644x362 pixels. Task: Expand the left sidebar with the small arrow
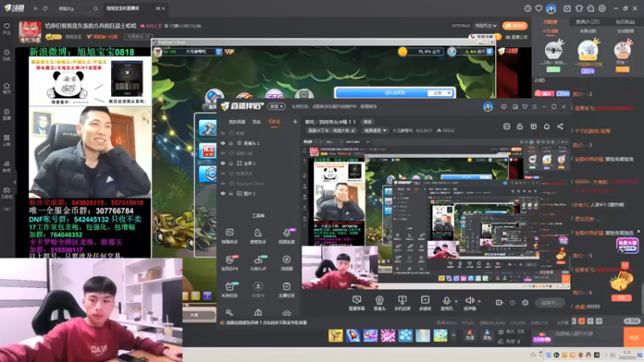[14, 182]
